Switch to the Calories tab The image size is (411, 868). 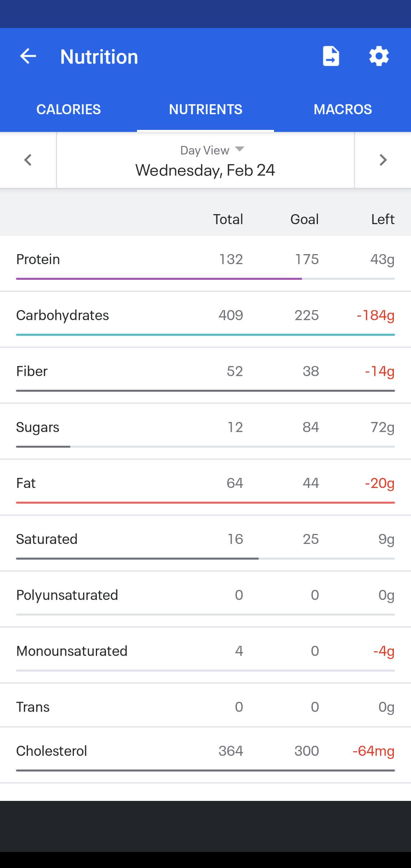[x=68, y=109]
